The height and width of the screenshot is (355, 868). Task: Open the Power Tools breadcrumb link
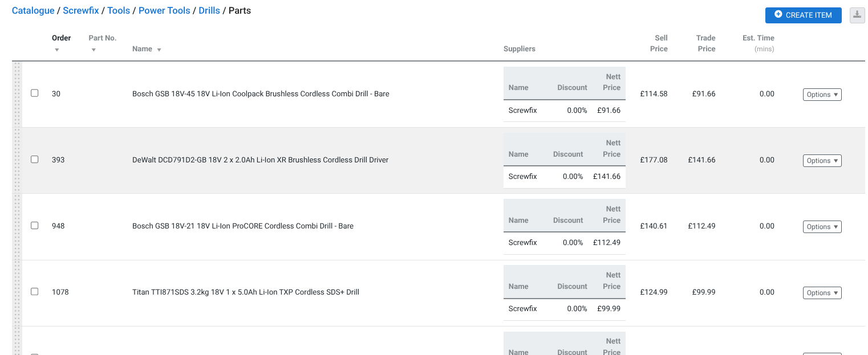coord(164,11)
